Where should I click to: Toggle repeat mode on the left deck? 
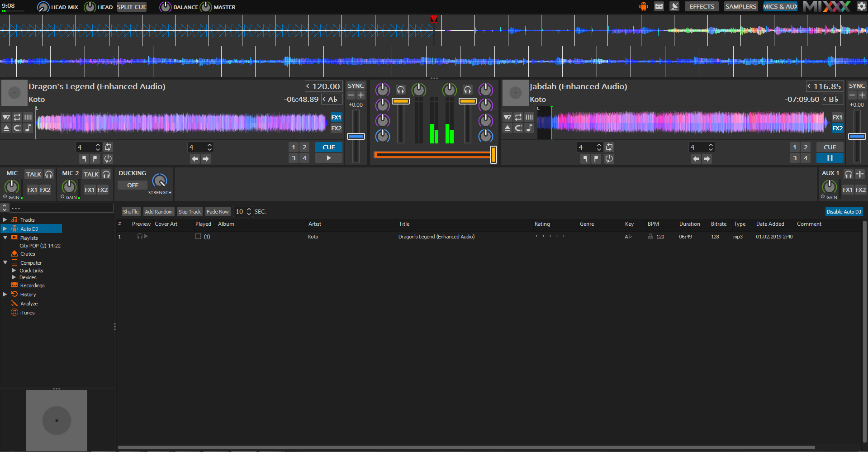tap(17, 117)
